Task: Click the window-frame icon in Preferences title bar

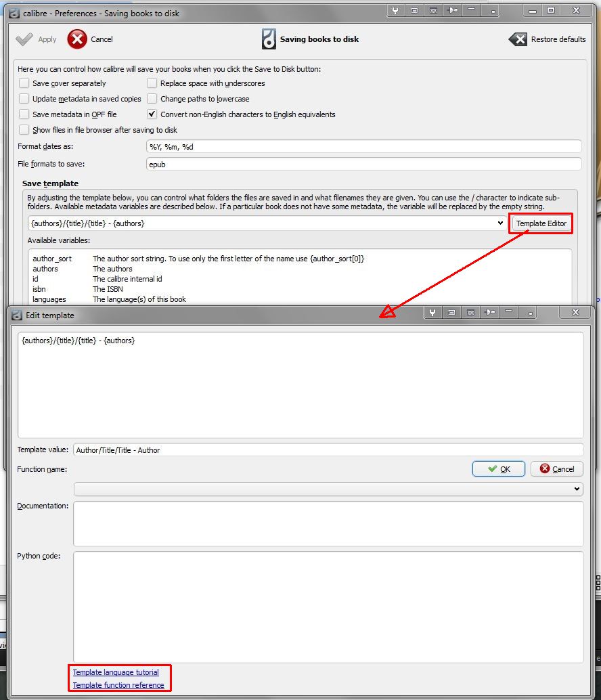Action: [x=414, y=10]
